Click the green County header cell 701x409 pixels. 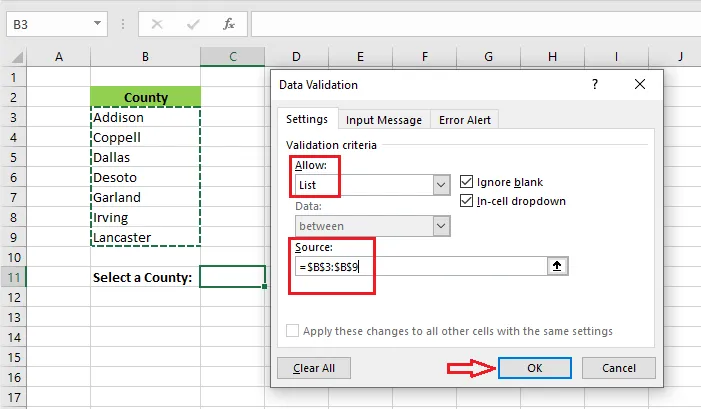point(145,97)
